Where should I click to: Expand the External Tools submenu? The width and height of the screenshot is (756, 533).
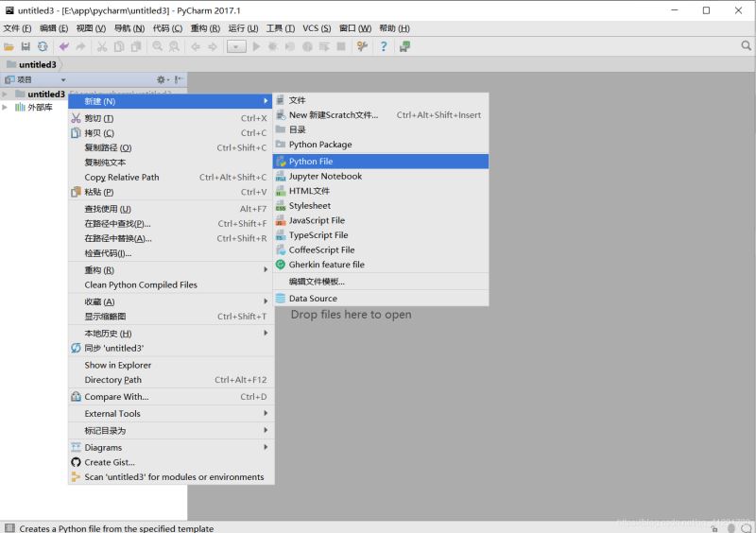[x=171, y=414]
